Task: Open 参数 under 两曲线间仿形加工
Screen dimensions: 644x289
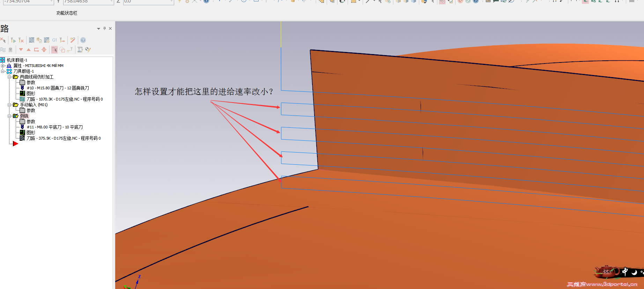Action: click(31, 82)
